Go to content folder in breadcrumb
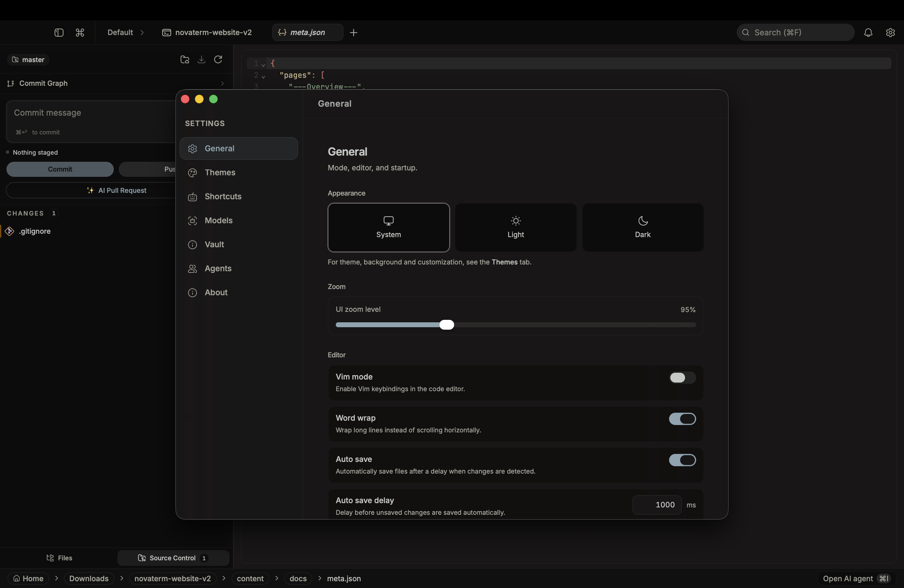The height and width of the screenshot is (588, 904). pyautogui.click(x=250, y=578)
